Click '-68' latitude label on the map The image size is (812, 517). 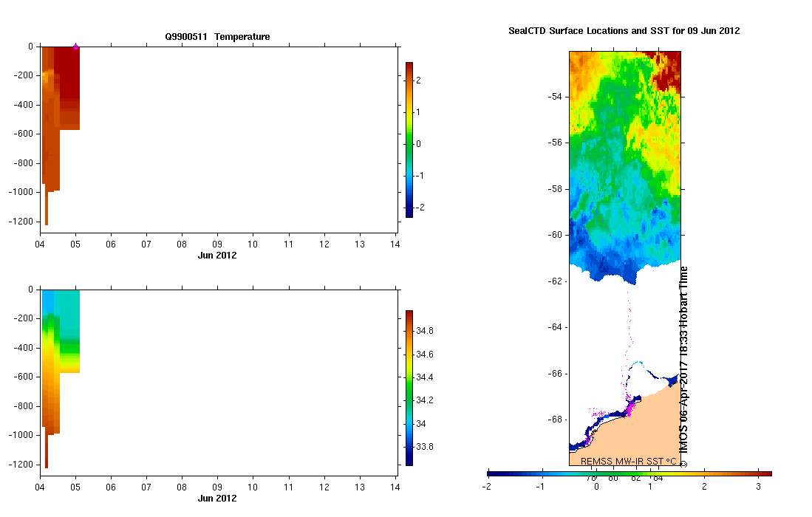[555, 420]
